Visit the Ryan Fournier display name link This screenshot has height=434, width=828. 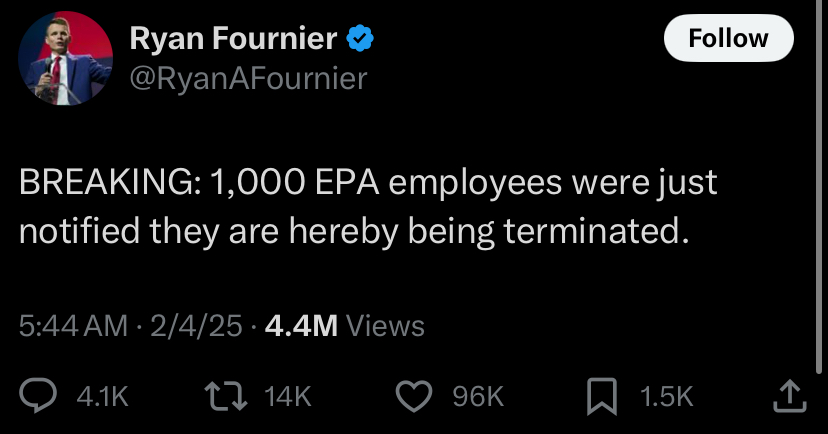coord(233,39)
